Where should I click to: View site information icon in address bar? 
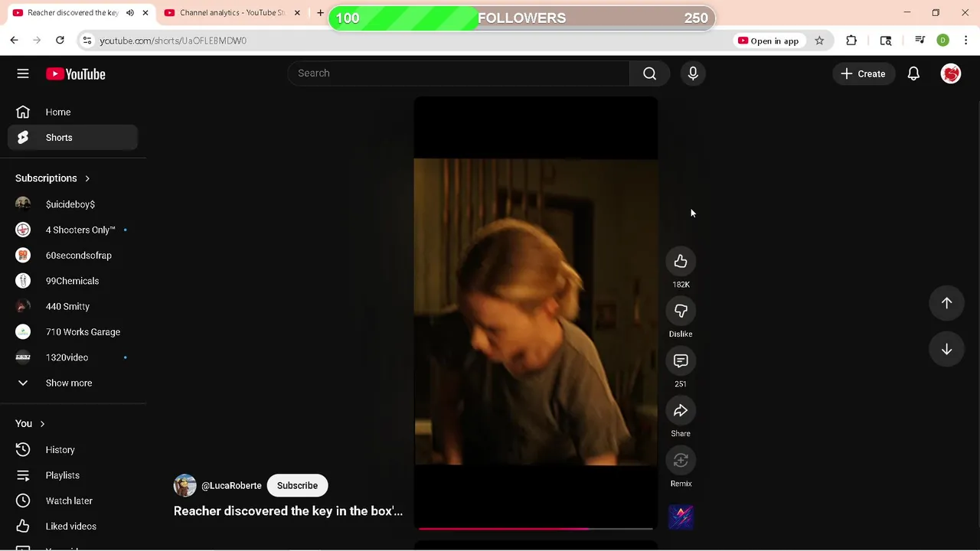(87, 41)
